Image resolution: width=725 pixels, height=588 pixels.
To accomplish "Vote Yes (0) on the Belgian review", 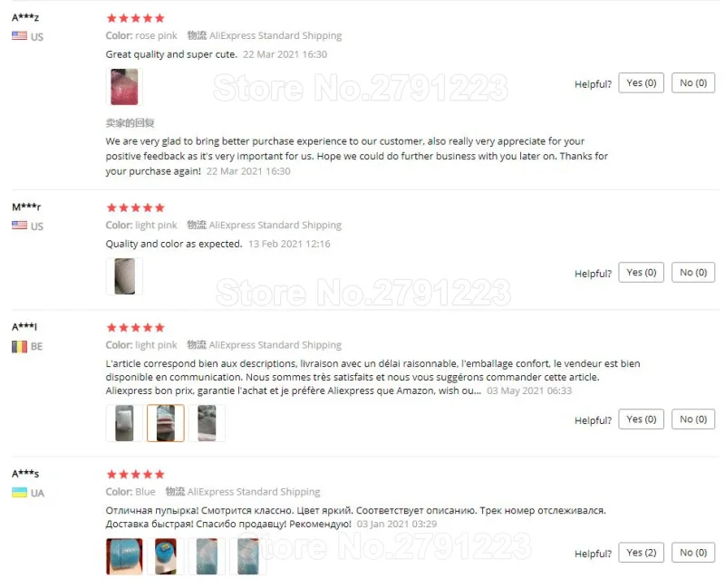I will (x=641, y=419).
